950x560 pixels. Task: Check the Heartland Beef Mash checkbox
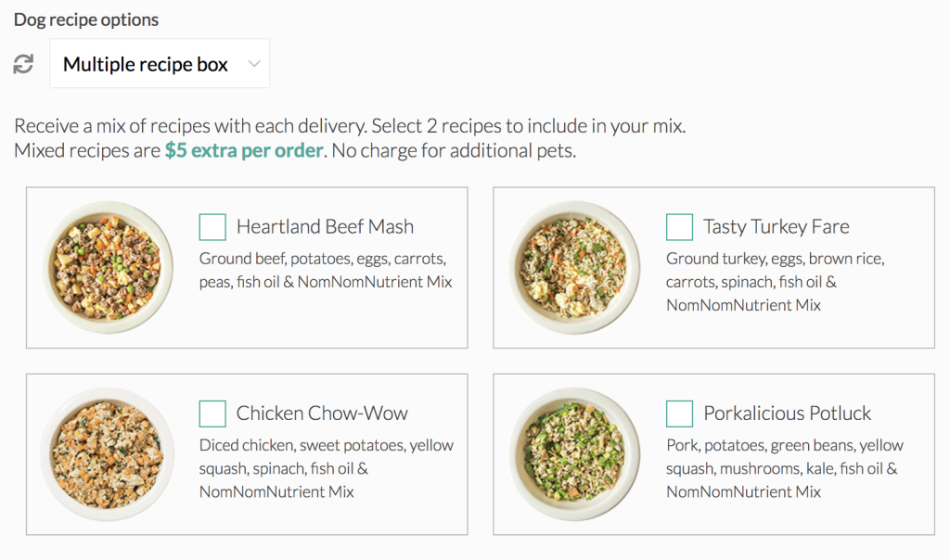click(x=212, y=227)
